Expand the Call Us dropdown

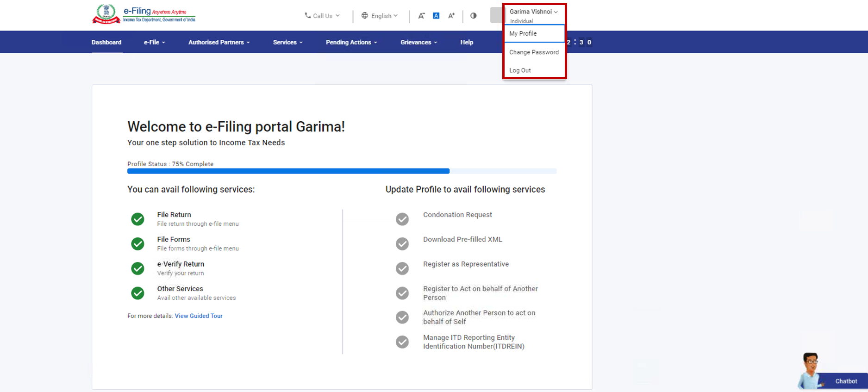[322, 16]
